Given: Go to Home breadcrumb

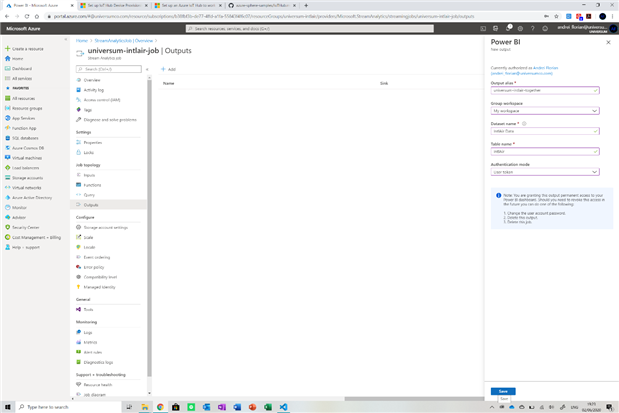Looking at the screenshot, I should coord(82,41).
